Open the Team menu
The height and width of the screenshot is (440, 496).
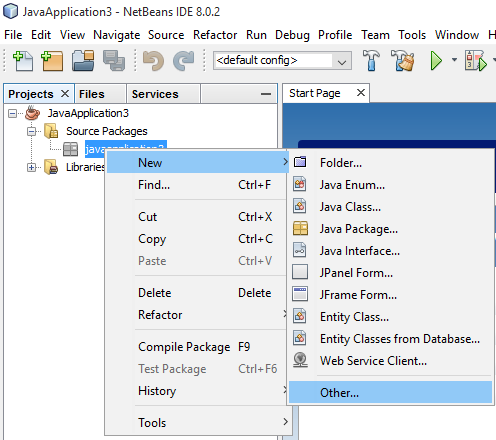tap(375, 35)
